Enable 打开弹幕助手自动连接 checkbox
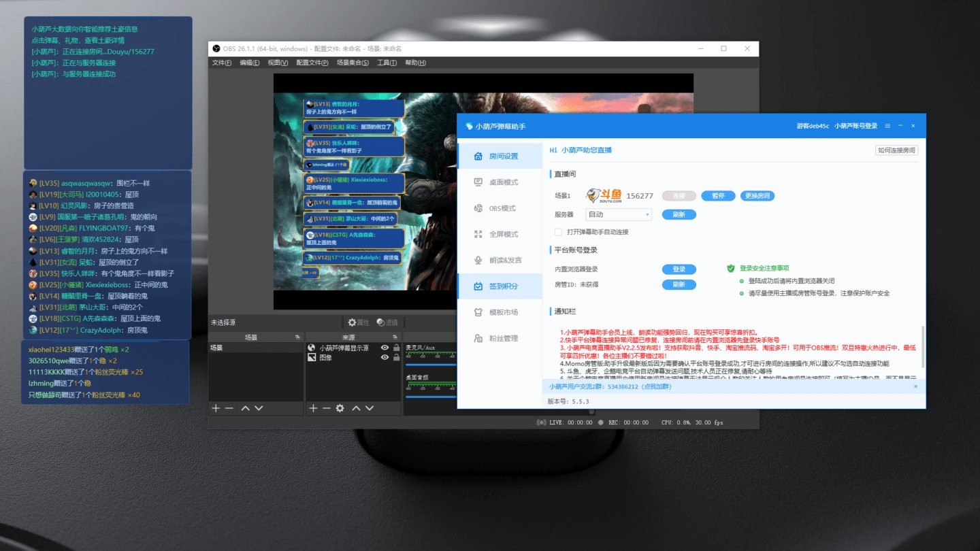 pos(558,232)
